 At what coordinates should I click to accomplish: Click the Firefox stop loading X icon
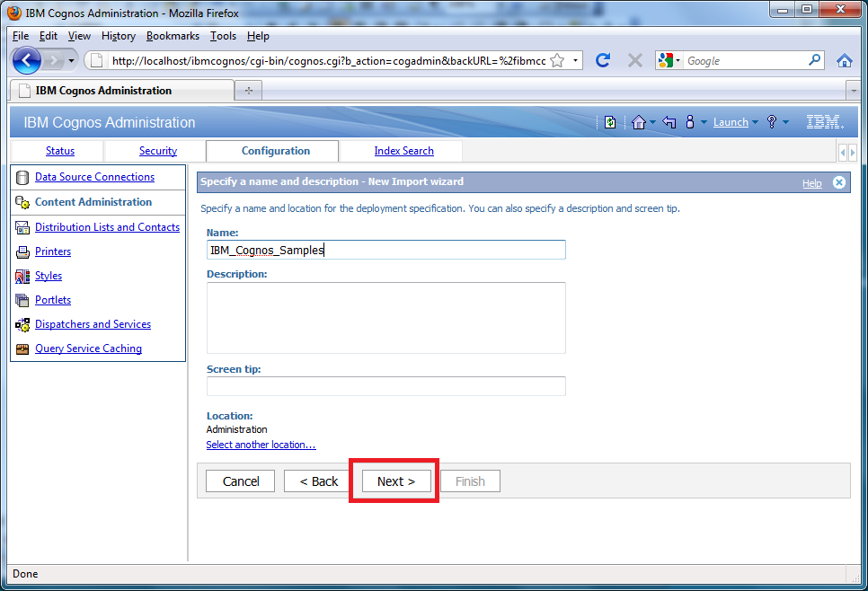click(635, 60)
